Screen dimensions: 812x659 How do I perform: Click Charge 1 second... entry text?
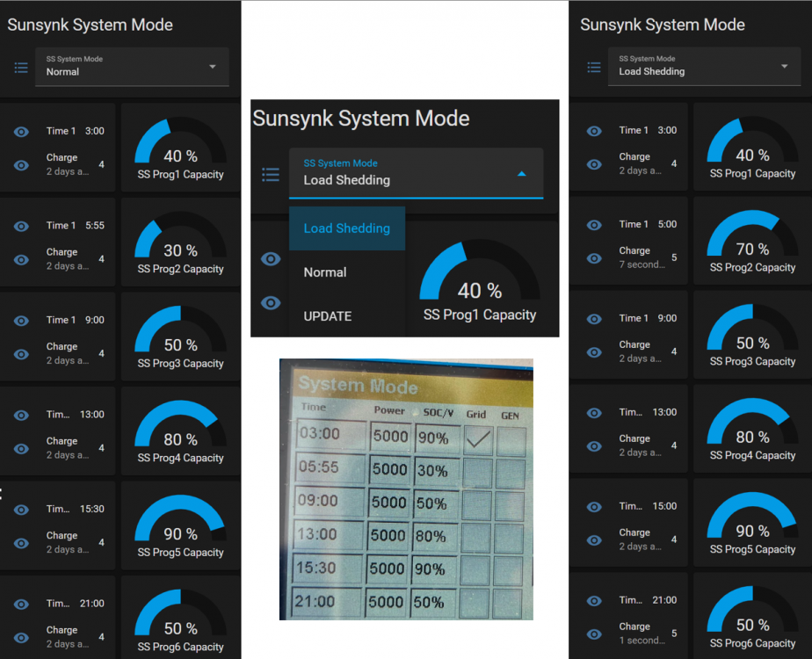[642, 634]
